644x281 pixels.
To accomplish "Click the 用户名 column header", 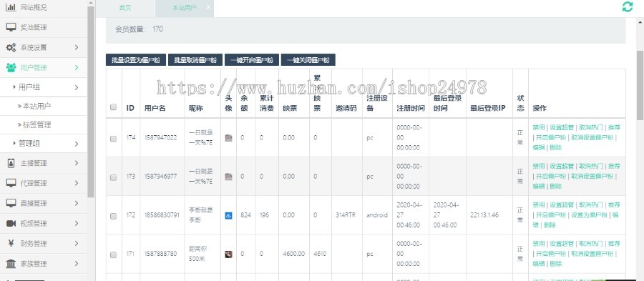I will pos(155,108).
